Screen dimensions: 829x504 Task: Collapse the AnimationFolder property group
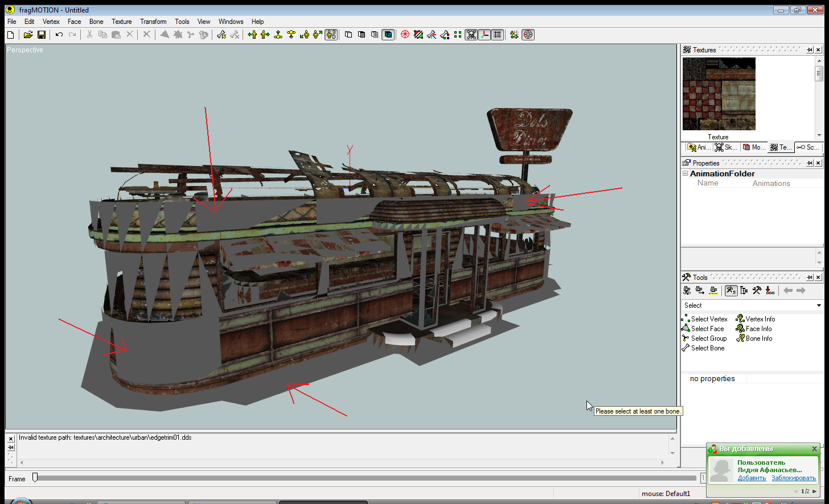tap(686, 173)
